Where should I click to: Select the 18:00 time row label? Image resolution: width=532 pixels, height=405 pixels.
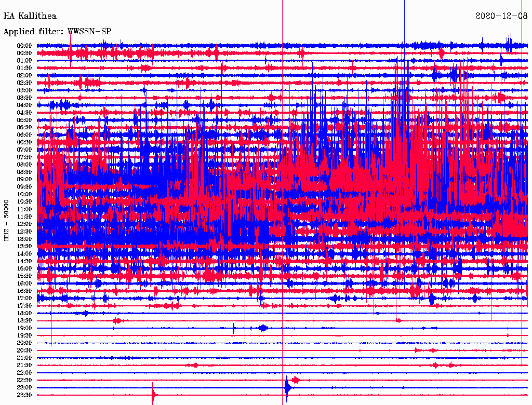[x=24, y=313]
